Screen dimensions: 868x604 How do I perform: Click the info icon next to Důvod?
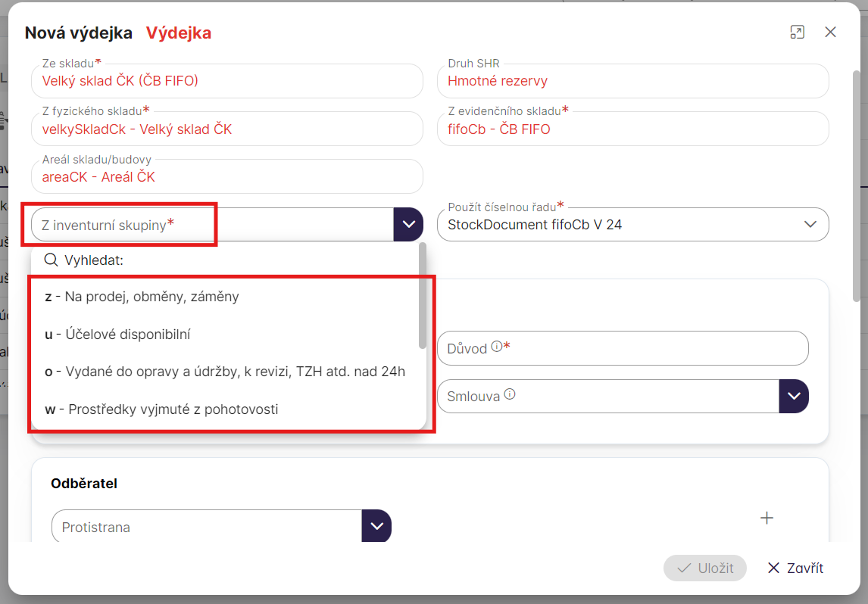[x=496, y=347]
